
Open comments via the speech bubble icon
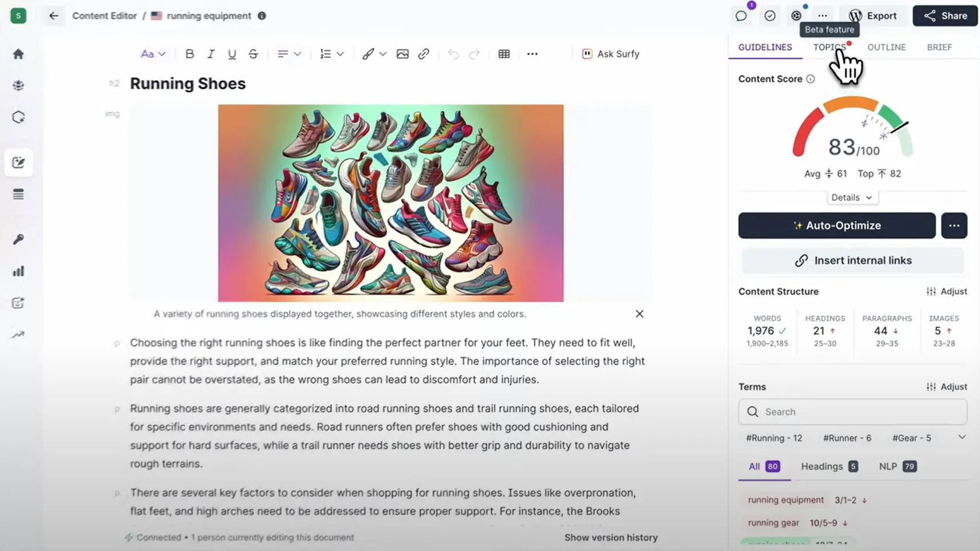(741, 16)
